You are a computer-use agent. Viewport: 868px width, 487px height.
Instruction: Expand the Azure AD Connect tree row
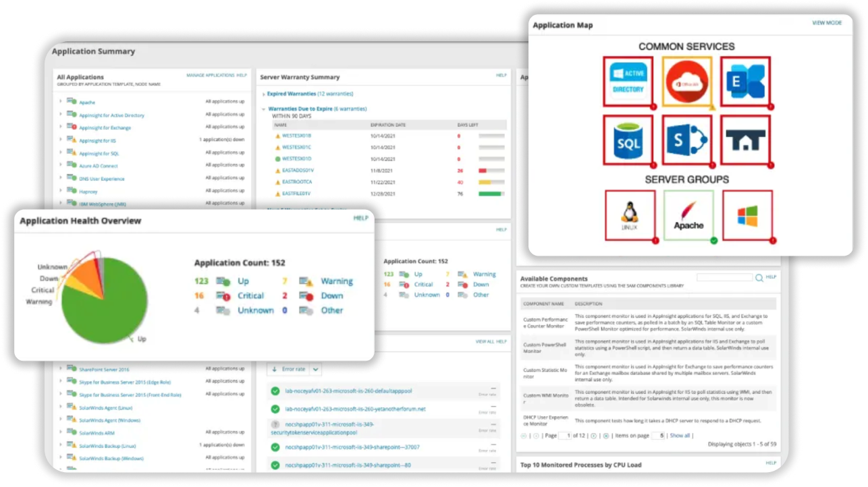[60, 165]
